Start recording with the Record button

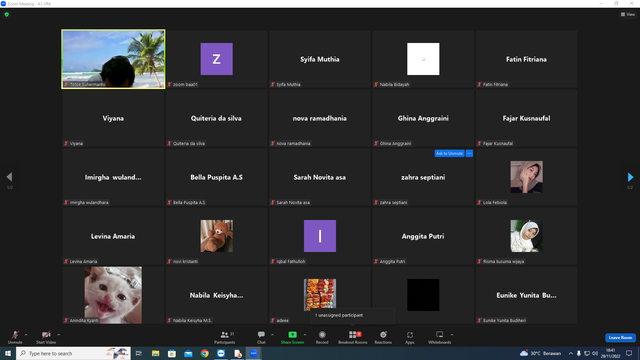coord(322,337)
